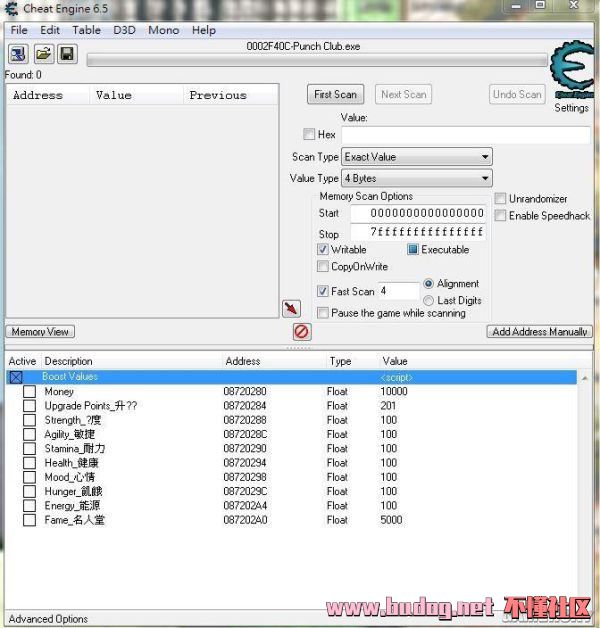Activate the Stamina entry checkbox
The width and height of the screenshot is (600, 628).
[29, 449]
